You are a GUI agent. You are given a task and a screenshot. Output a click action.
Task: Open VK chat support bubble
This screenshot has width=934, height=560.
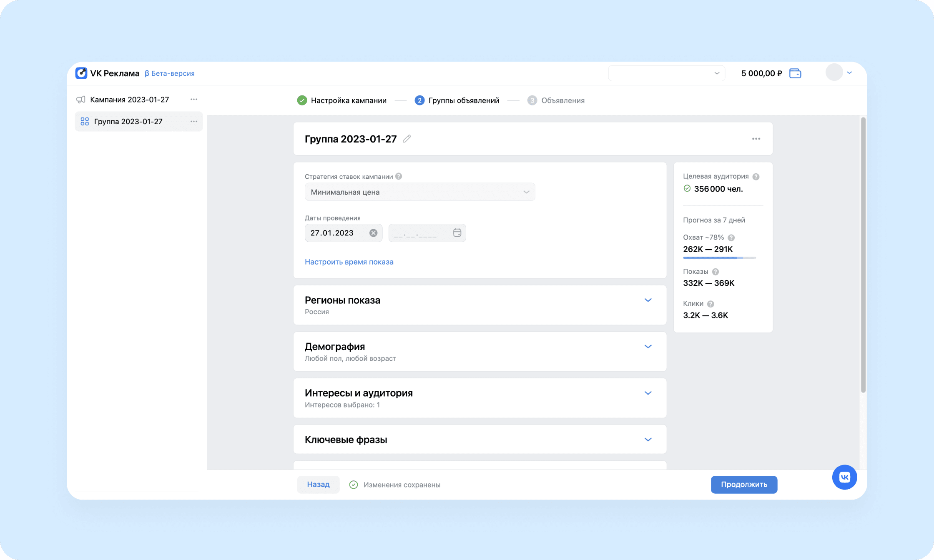click(x=844, y=477)
